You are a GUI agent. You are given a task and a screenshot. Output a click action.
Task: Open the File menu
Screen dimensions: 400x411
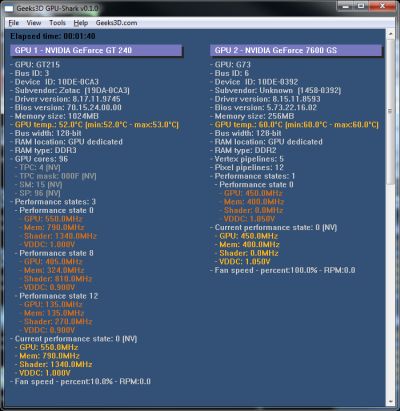(x=14, y=23)
